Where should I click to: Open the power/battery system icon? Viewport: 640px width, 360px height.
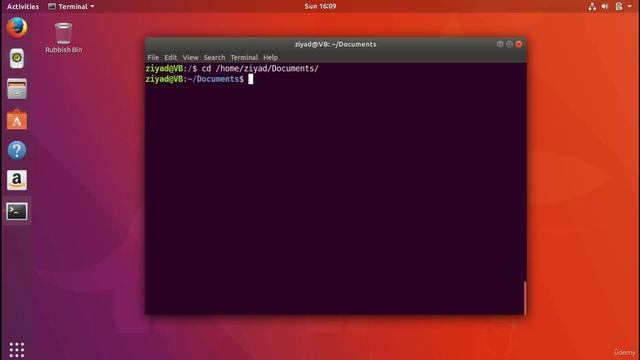[619, 7]
